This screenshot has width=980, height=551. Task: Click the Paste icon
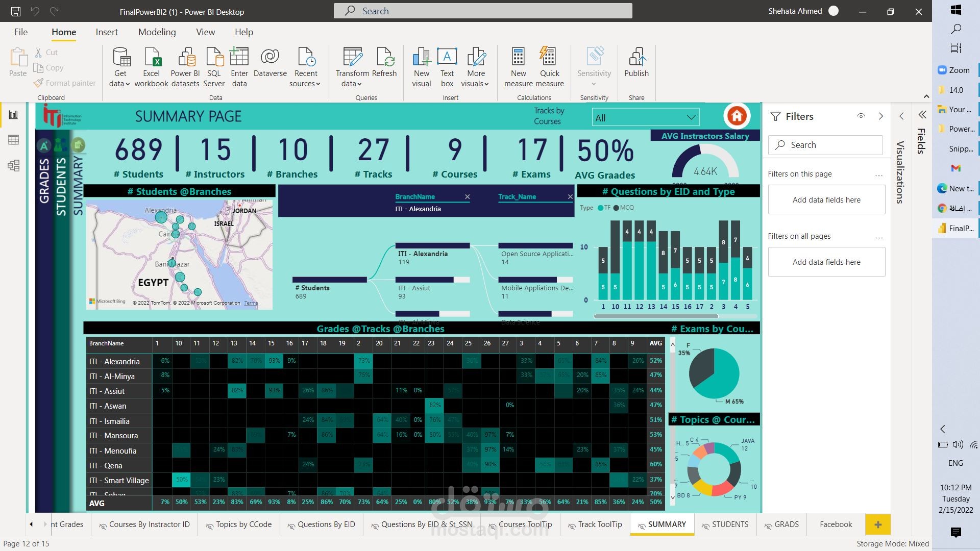pos(18,57)
